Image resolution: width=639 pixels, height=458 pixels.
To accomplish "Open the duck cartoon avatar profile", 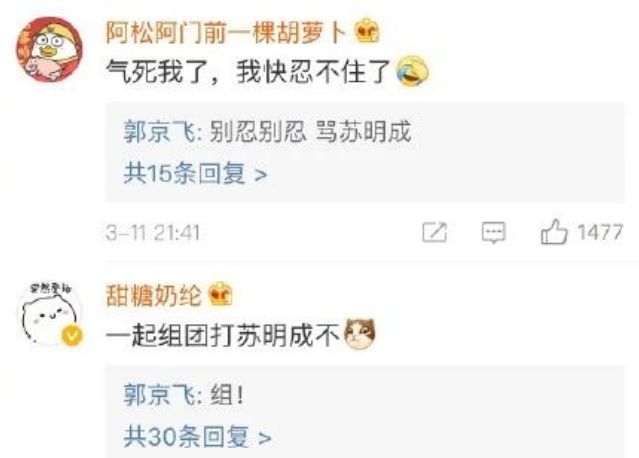I will [49, 49].
